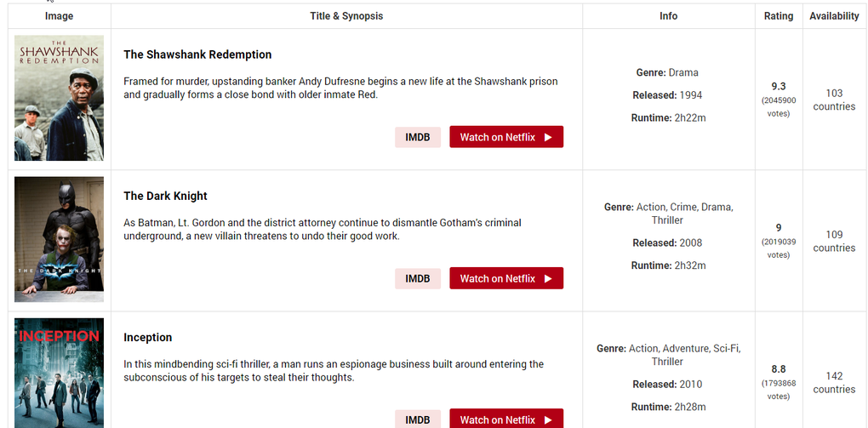
Task: Click the Title & Synopsis column header
Action: [x=346, y=16]
